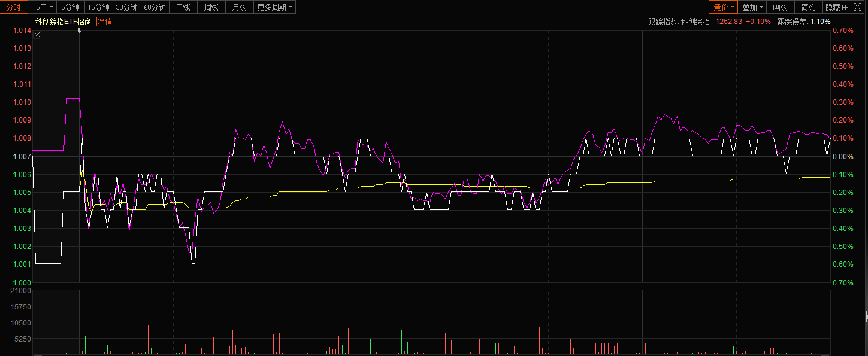
Task: Switch to 简约 simplified view mode
Action: click(x=809, y=7)
